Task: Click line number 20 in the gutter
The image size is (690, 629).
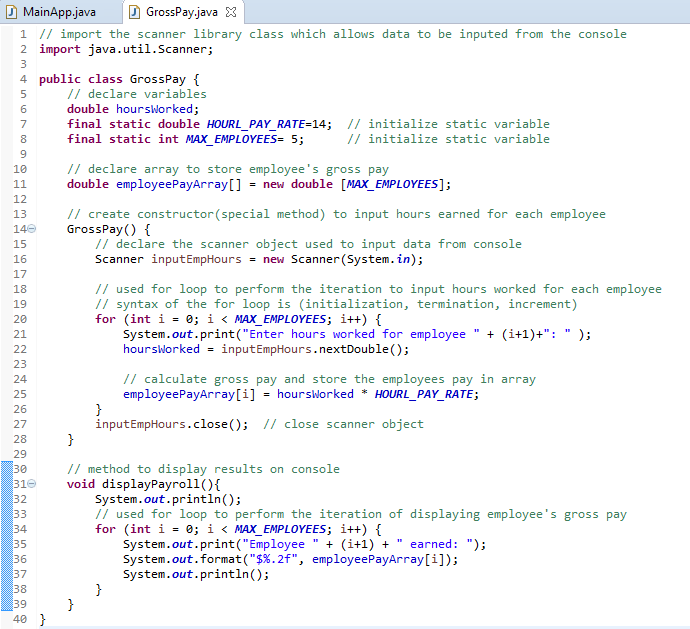Action: coord(20,319)
